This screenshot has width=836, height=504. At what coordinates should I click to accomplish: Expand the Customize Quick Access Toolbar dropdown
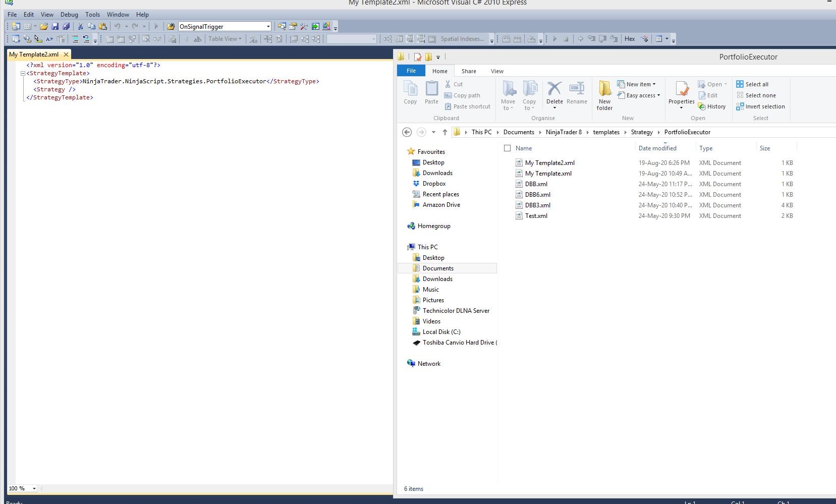(438, 58)
